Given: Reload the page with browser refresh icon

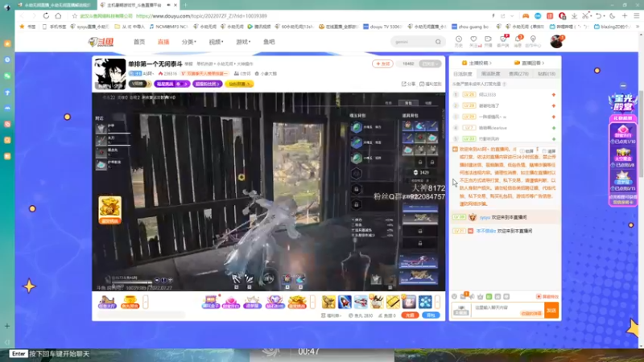Looking at the screenshot, I should pos(46,15).
